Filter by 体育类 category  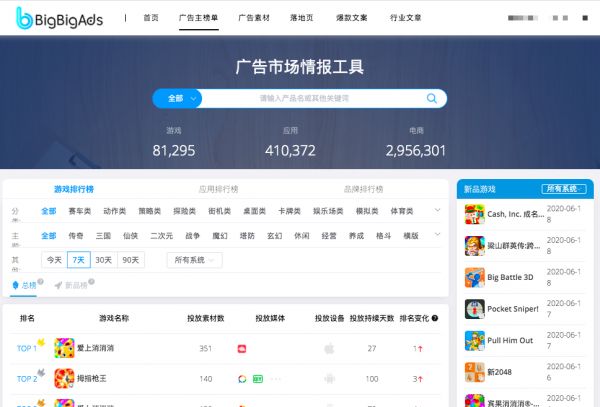[402, 211]
